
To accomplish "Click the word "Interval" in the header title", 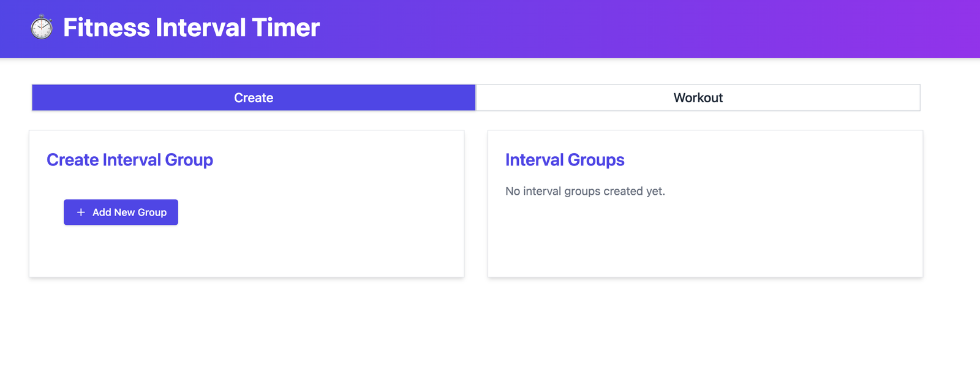I will (x=200, y=28).
